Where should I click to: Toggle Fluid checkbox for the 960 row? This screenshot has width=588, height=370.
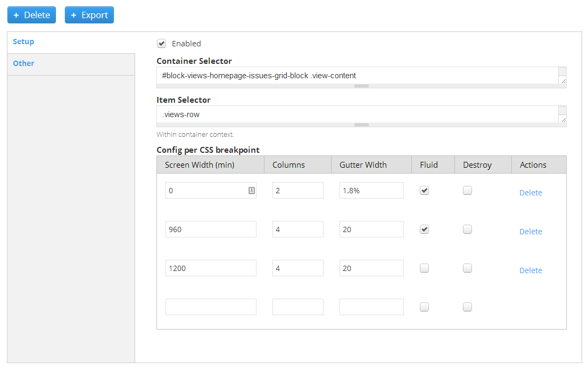[x=424, y=229]
